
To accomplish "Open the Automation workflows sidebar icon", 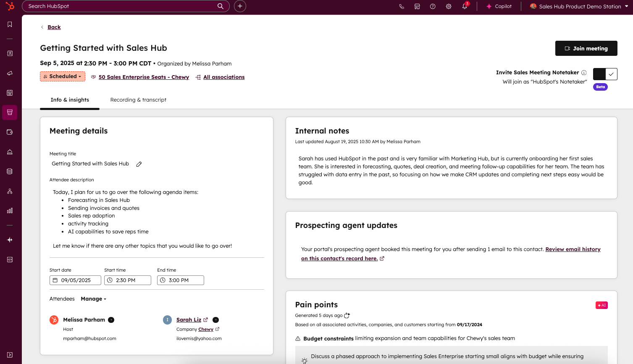I will pos(10,191).
